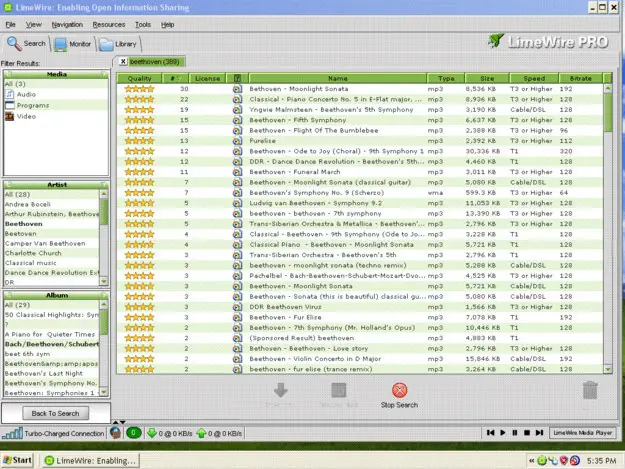Select the beethoven (389) results tab

tap(154, 62)
